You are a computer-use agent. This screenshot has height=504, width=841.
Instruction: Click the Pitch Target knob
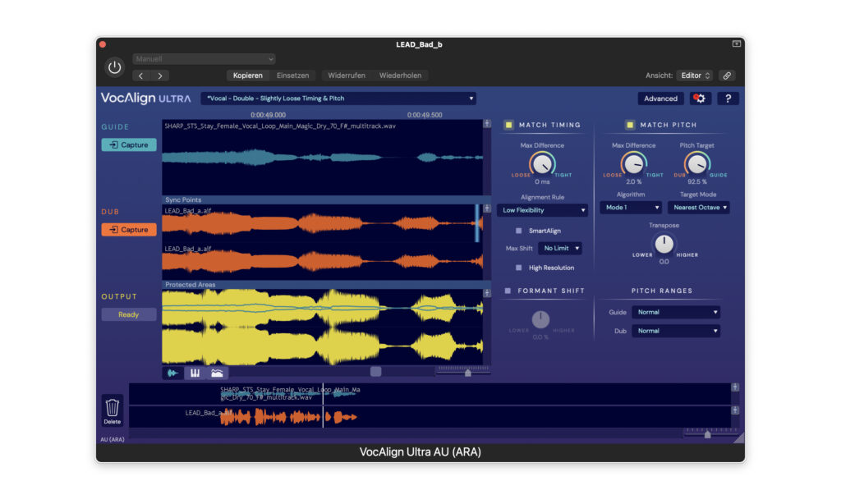click(696, 164)
